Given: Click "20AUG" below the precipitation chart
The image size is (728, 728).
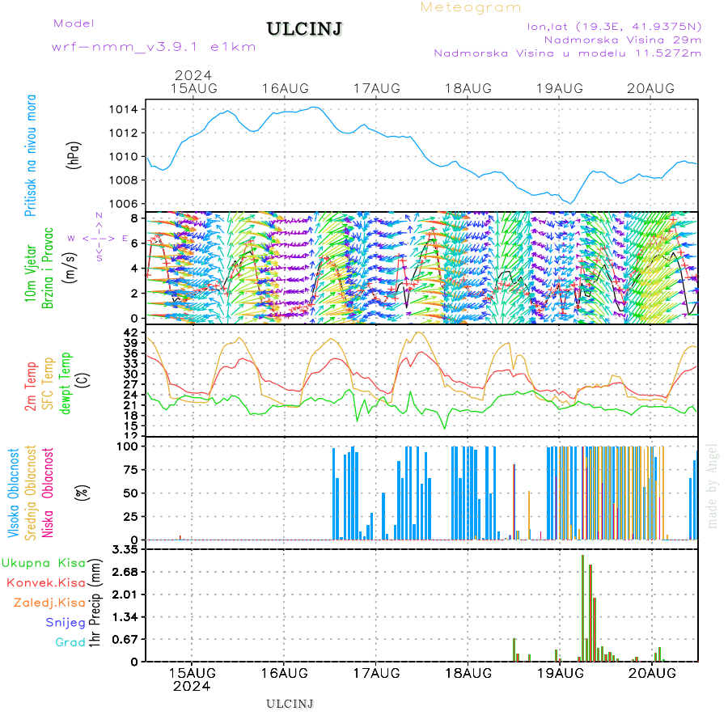Looking at the screenshot, I should coord(652,673).
